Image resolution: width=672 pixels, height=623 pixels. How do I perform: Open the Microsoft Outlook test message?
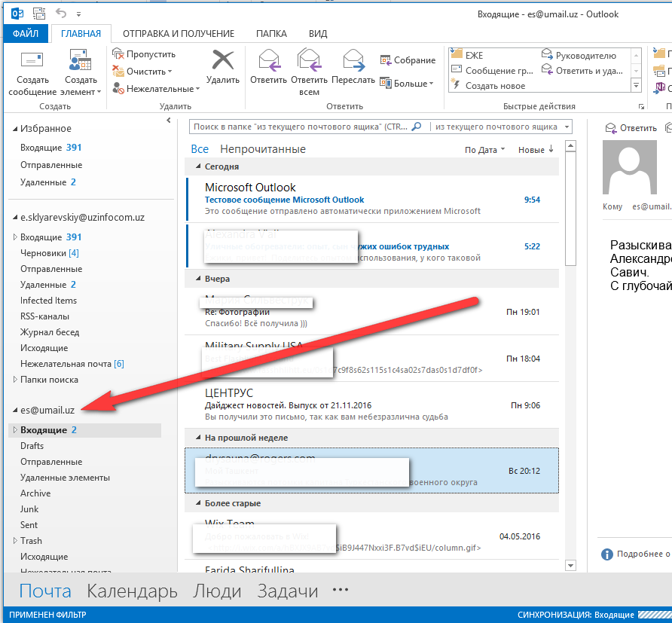372,199
